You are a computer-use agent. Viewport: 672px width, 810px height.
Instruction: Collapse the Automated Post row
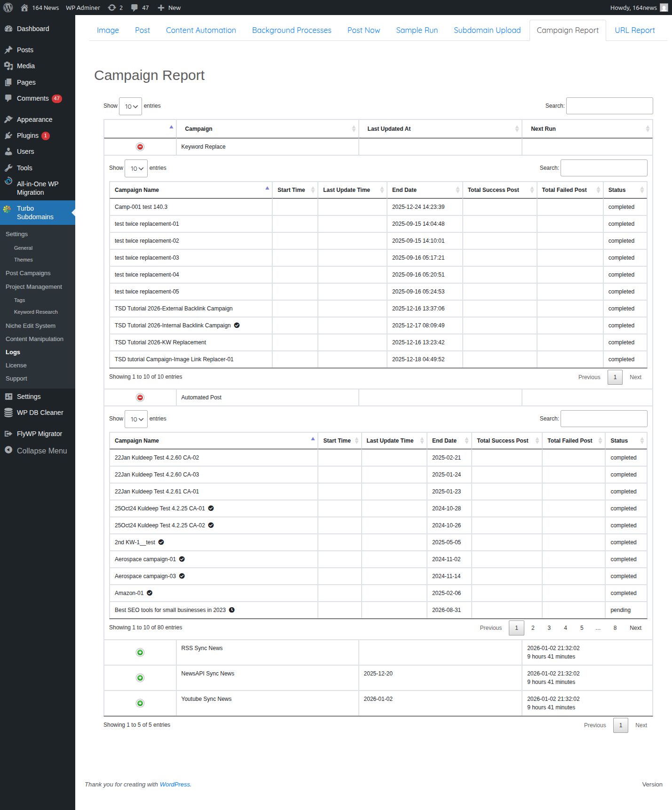(x=140, y=397)
